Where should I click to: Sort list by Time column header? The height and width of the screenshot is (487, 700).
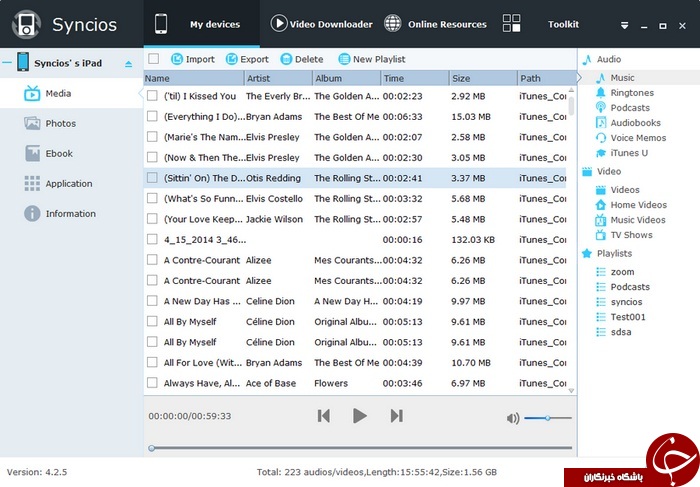(415, 78)
